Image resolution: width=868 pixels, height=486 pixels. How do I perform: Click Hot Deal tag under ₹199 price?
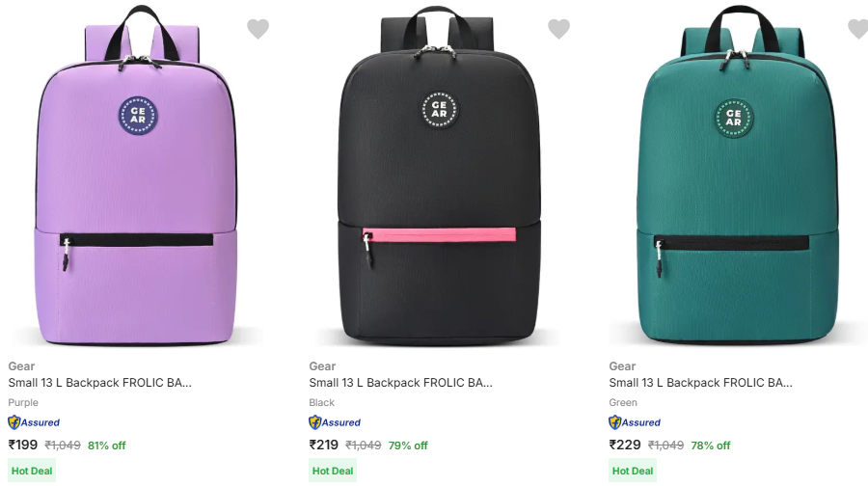(x=33, y=472)
